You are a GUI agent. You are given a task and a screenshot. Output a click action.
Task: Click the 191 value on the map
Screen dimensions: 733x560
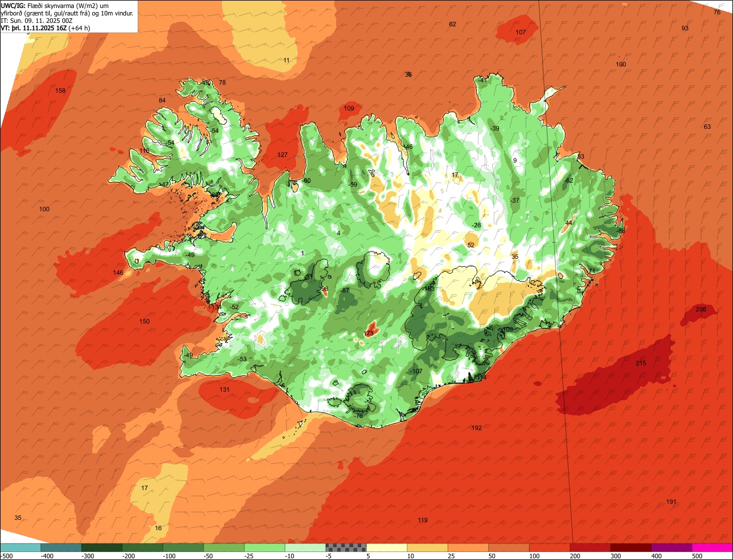(x=671, y=502)
